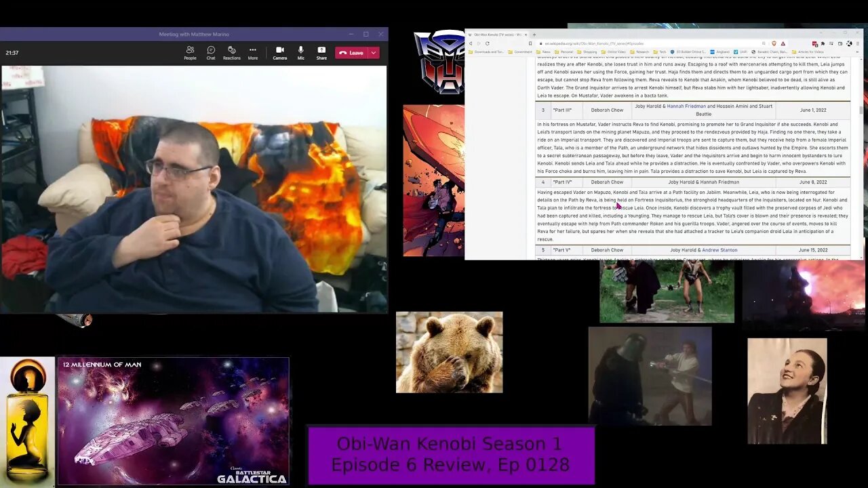Click the red extension icon in browser toolbar
868x488 pixels.
pos(814,43)
